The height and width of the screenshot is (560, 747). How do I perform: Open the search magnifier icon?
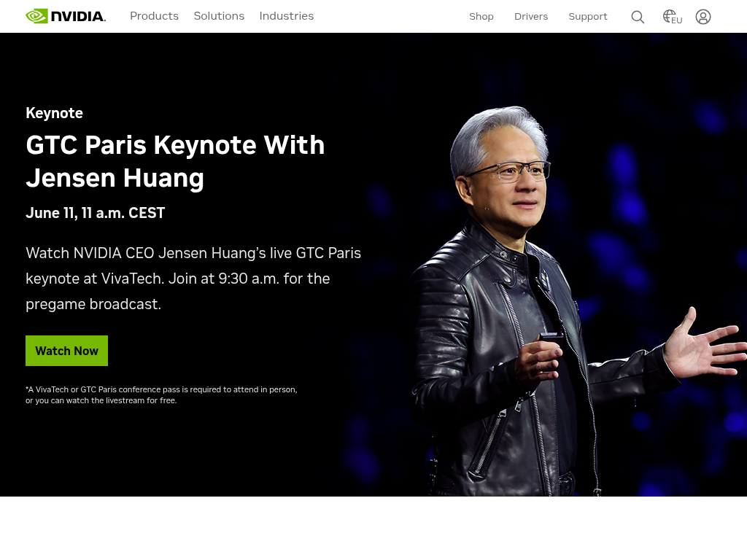point(638,17)
